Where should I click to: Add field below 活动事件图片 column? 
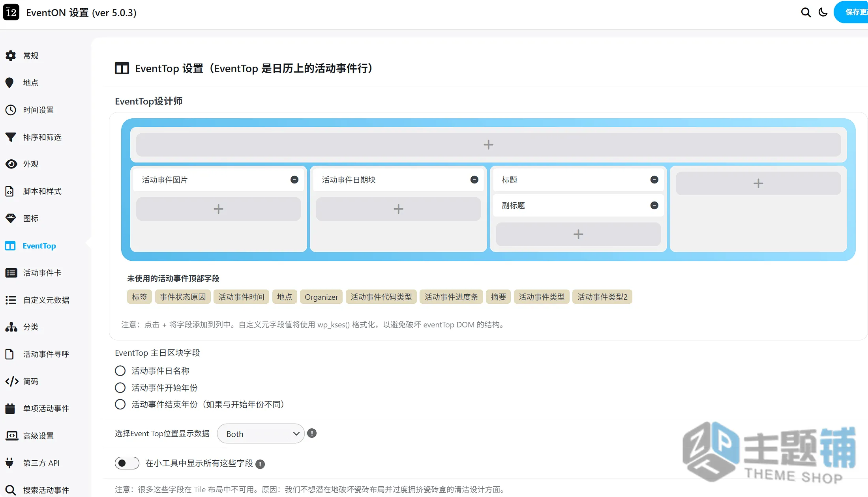point(218,209)
